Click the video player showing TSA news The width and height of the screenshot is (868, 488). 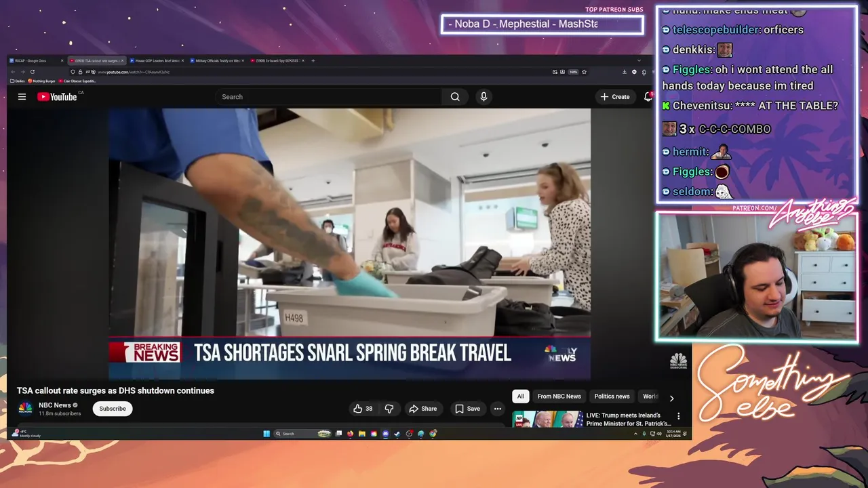[350, 244]
